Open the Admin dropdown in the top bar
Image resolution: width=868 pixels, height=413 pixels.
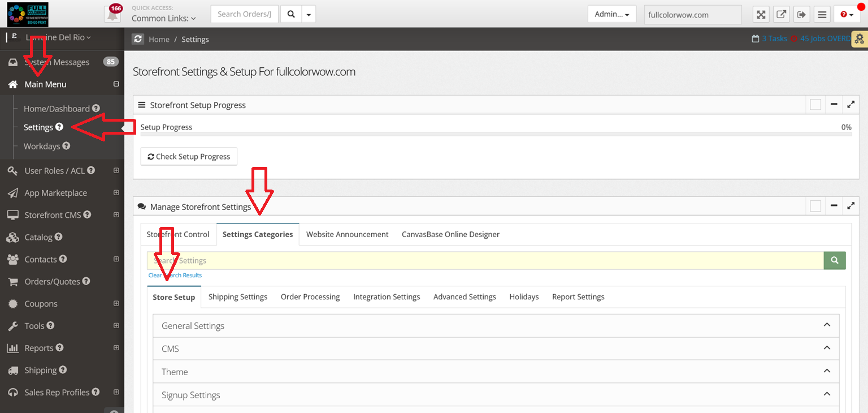(x=611, y=14)
